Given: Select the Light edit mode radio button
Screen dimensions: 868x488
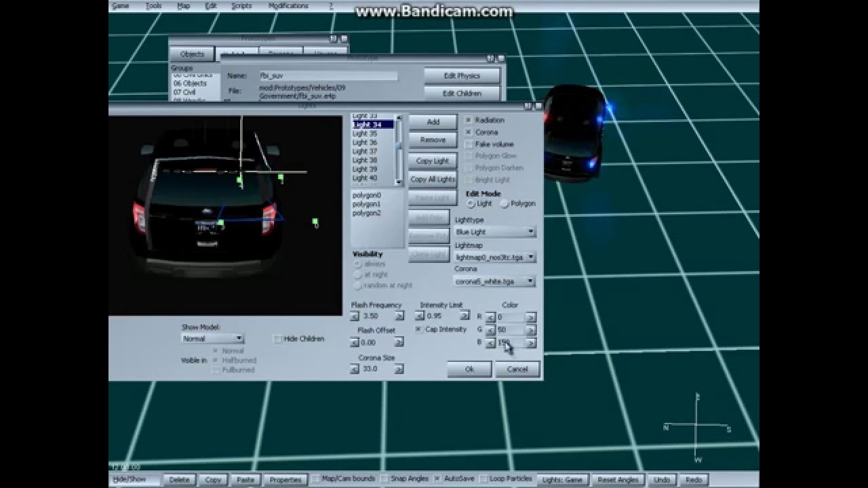Looking at the screenshot, I should point(471,204).
